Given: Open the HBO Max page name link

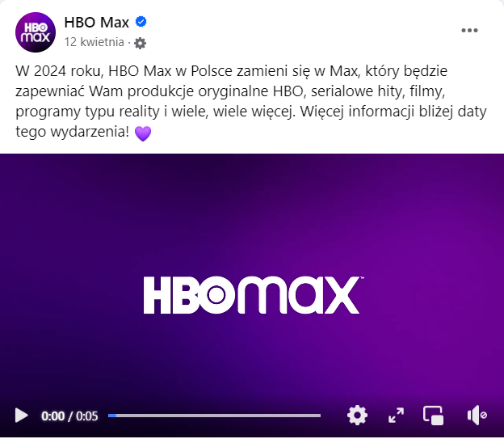Looking at the screenshot, I should pos(96,23).
